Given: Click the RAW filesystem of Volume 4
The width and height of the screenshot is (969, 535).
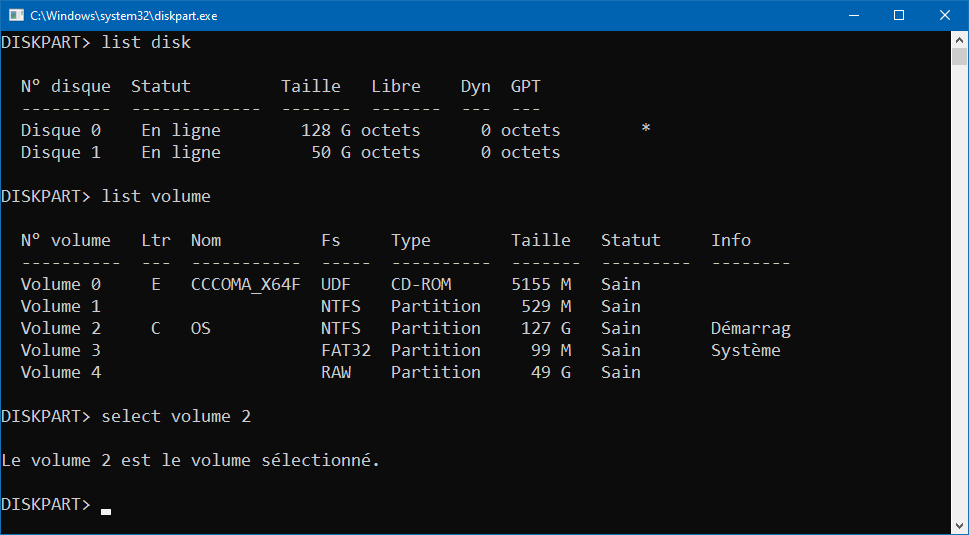Looking at the screenshot, I should click(336, 373).
